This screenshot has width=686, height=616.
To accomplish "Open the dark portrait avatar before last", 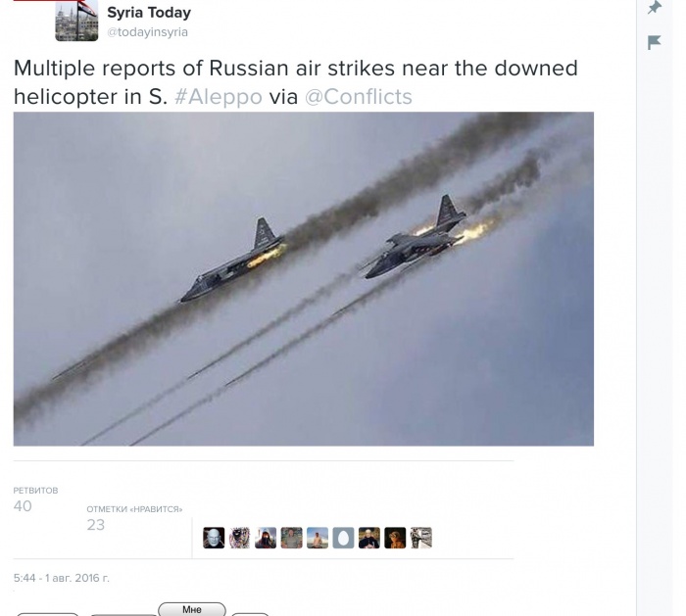I will [x=395, y=538].
